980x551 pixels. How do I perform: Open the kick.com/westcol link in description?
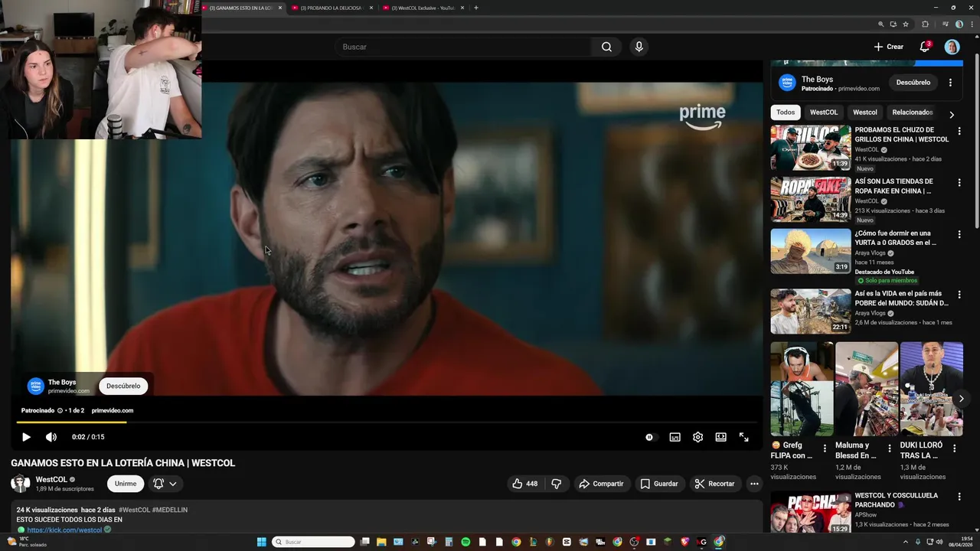pos(64,530)
